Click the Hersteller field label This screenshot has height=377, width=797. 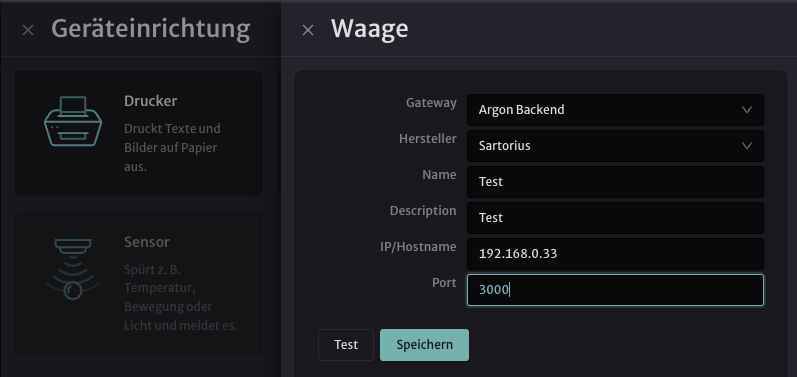(x=427, y=139)
